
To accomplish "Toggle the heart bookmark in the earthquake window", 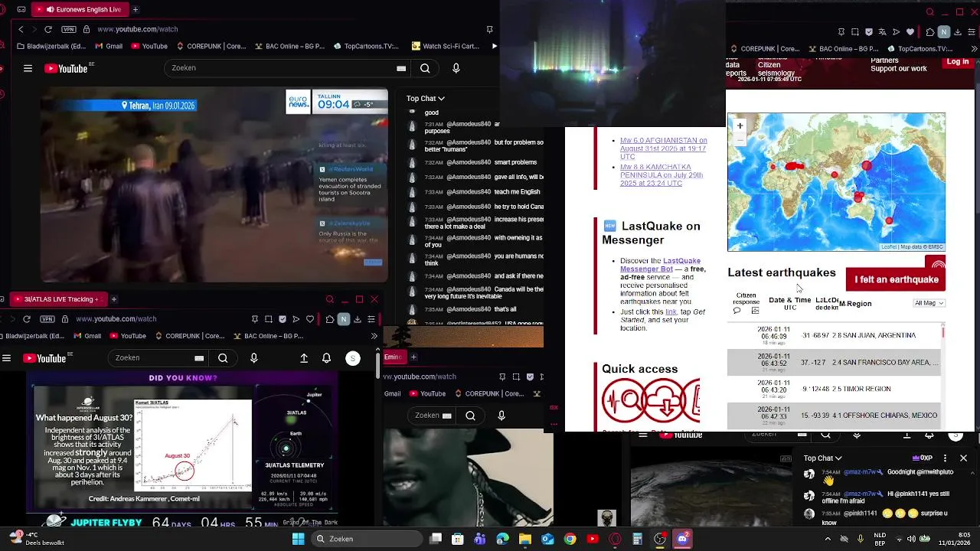I will click(x=910, y=32).
